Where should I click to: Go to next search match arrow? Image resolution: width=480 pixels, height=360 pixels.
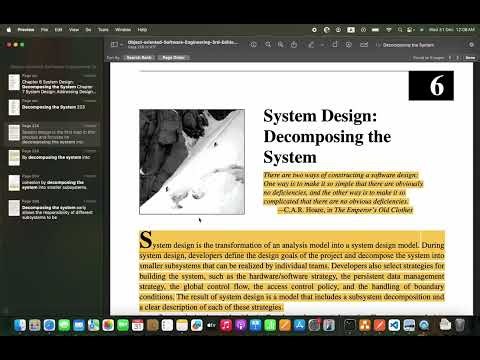coord(458,58)
